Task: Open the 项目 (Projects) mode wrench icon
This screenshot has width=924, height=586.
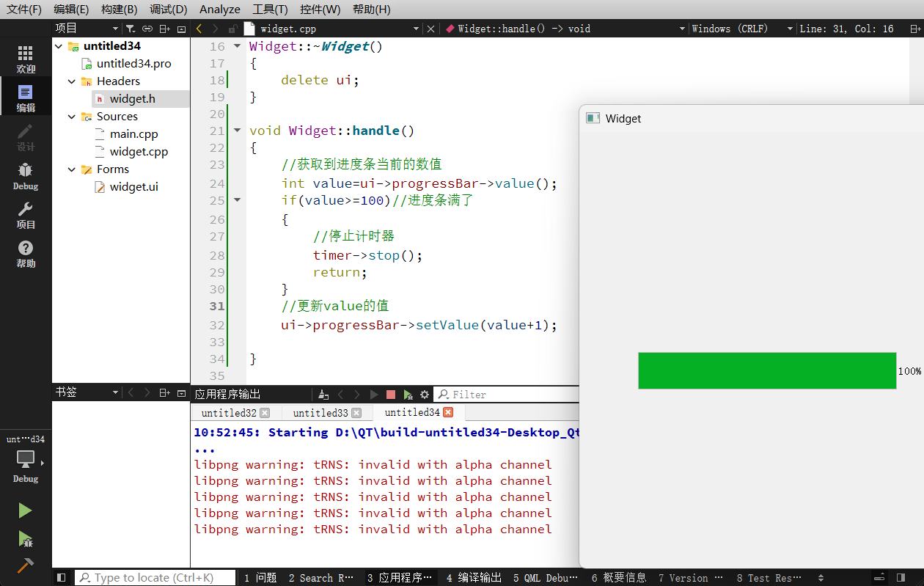Action: (26, 215)
